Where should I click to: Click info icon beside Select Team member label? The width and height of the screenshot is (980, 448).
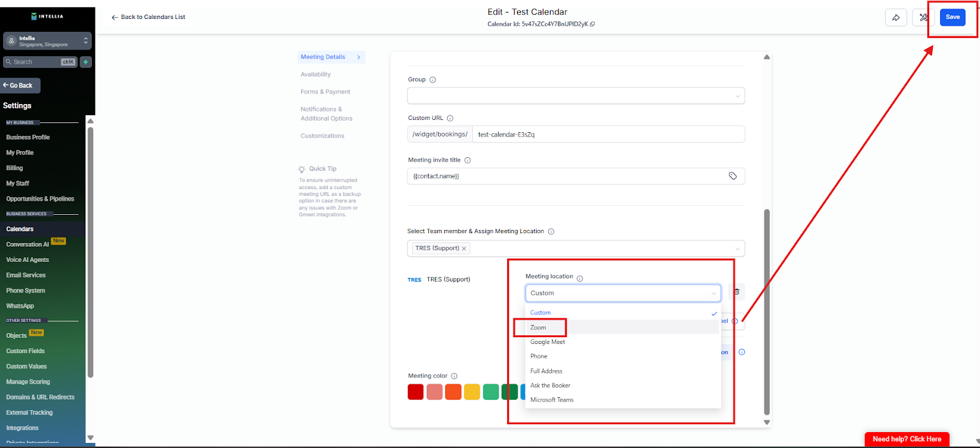[551, 231]
